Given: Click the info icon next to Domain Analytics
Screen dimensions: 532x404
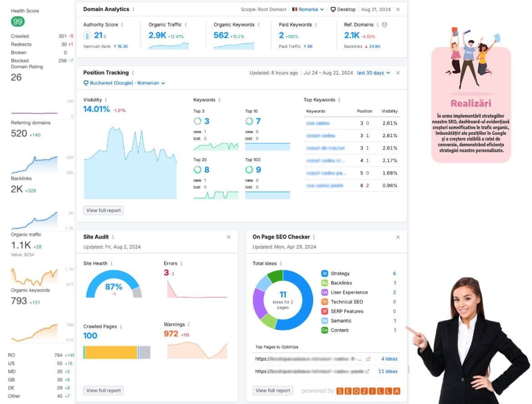Looking at the screenshot, I should pos(134,9).
